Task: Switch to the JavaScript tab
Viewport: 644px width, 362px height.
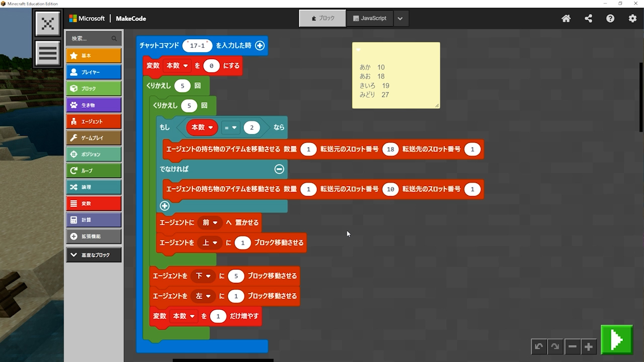Action: click(370, 19)
